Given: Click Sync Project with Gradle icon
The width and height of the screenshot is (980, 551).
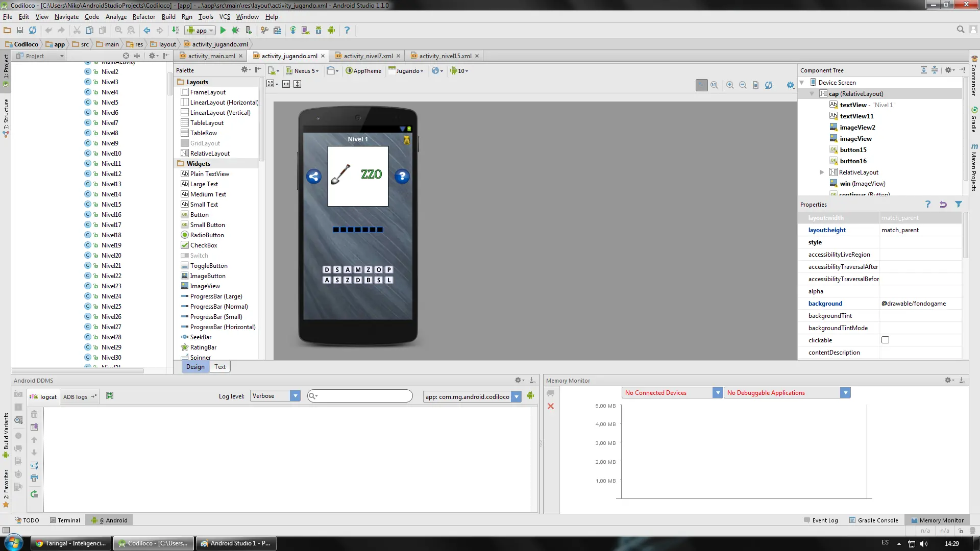Looking at the screenshot, I should [293, 31].
